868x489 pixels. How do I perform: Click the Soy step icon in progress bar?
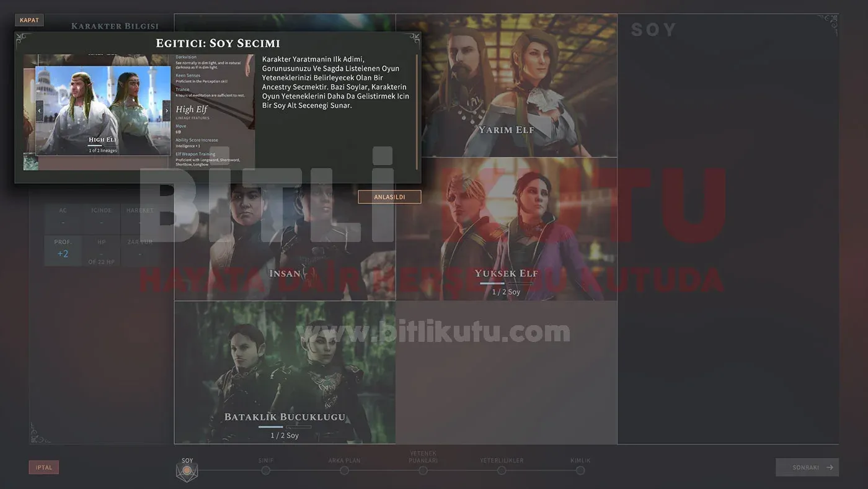click(x=187, y=472)
